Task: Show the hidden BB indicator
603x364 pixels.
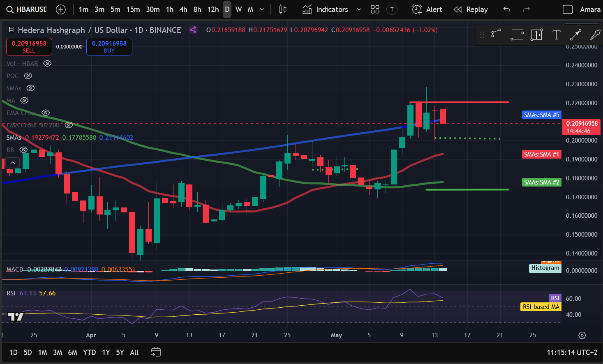Action: (23, 150)
